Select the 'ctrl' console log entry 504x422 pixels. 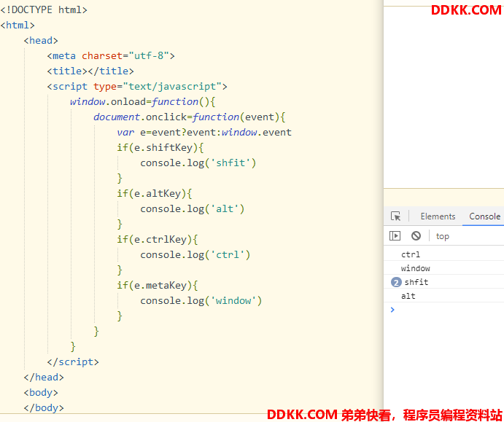pos(411,254)
